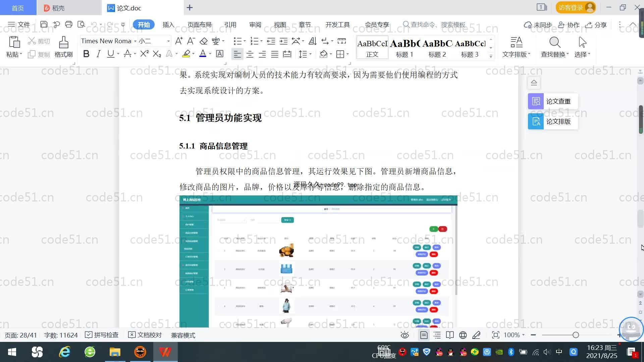This screenshot has width=644, height=362.
Task: Expand the Select tool dropdown
Action: pyautogui.click(x=589, y=54)
